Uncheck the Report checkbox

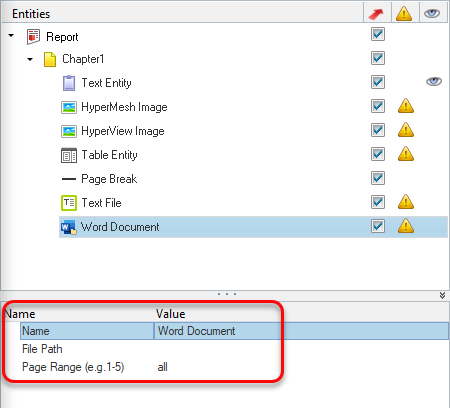click(378, 34)
